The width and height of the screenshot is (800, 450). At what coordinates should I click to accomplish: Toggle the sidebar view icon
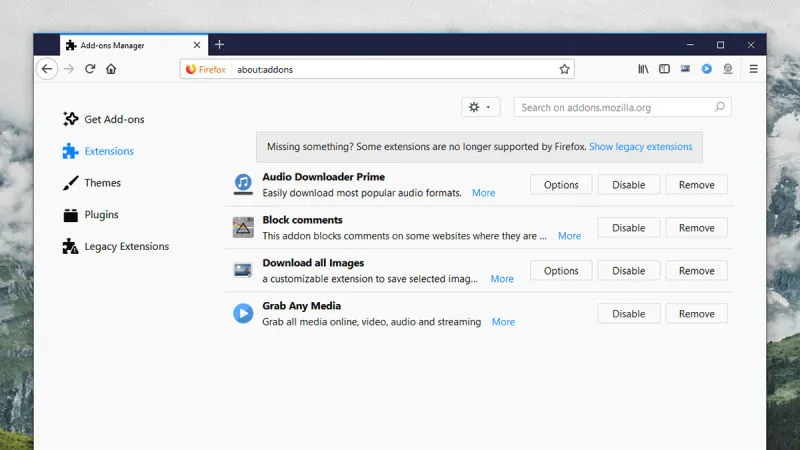[664, 69]
